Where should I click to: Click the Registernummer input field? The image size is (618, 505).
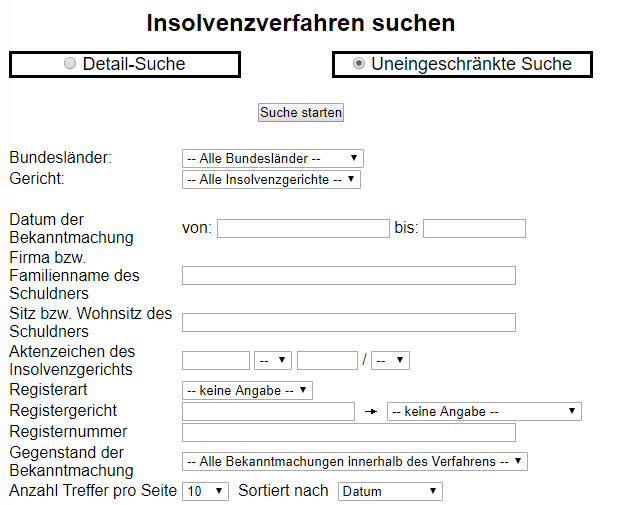[348, 432]
